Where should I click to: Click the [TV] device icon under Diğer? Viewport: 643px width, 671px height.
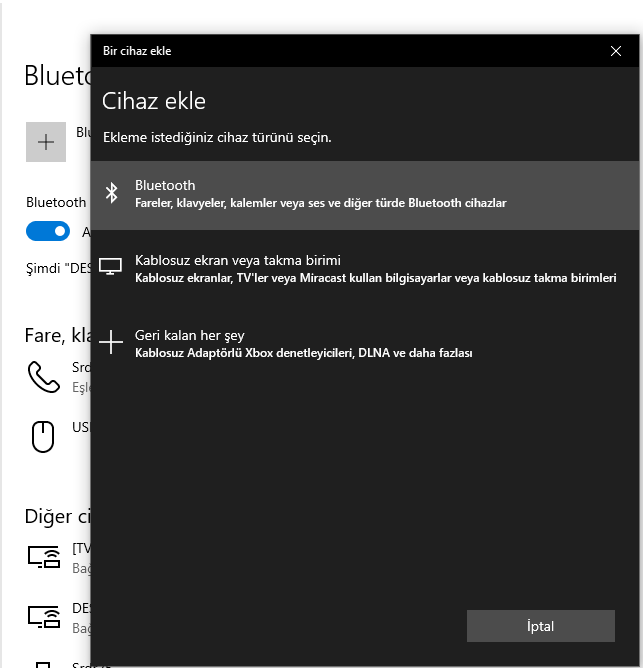point(44,558)
